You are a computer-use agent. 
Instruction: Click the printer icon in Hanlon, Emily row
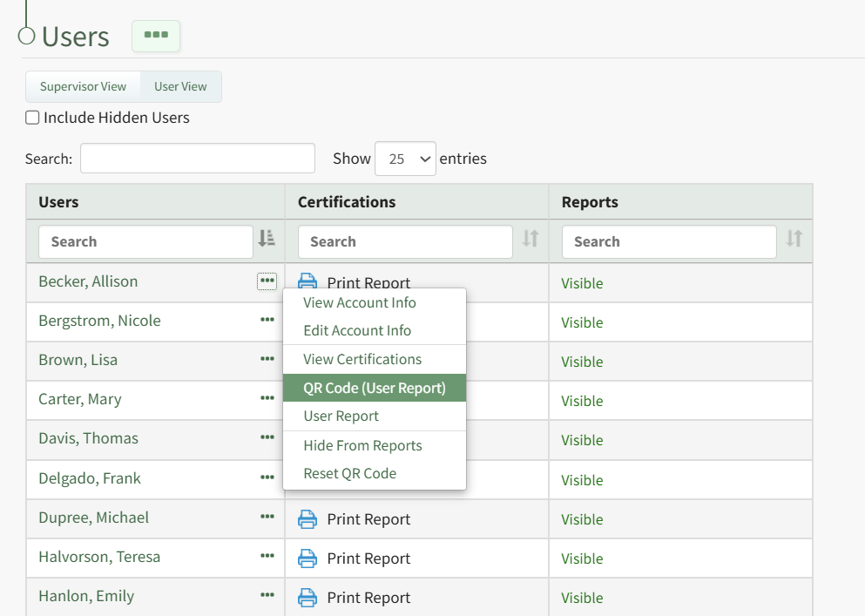tap(307, 598)
